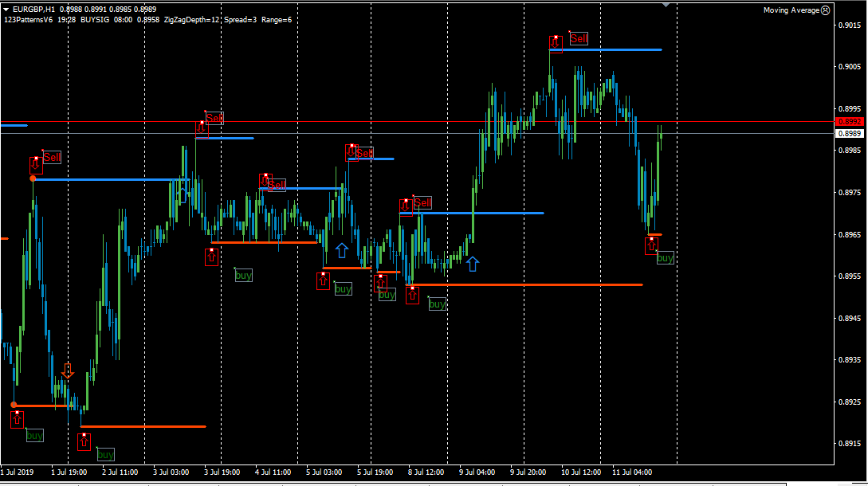The width and height of the screenshot is (868, 486).
Task: Click the 0.8989 current price tag
Action: (x=849, y=133)
